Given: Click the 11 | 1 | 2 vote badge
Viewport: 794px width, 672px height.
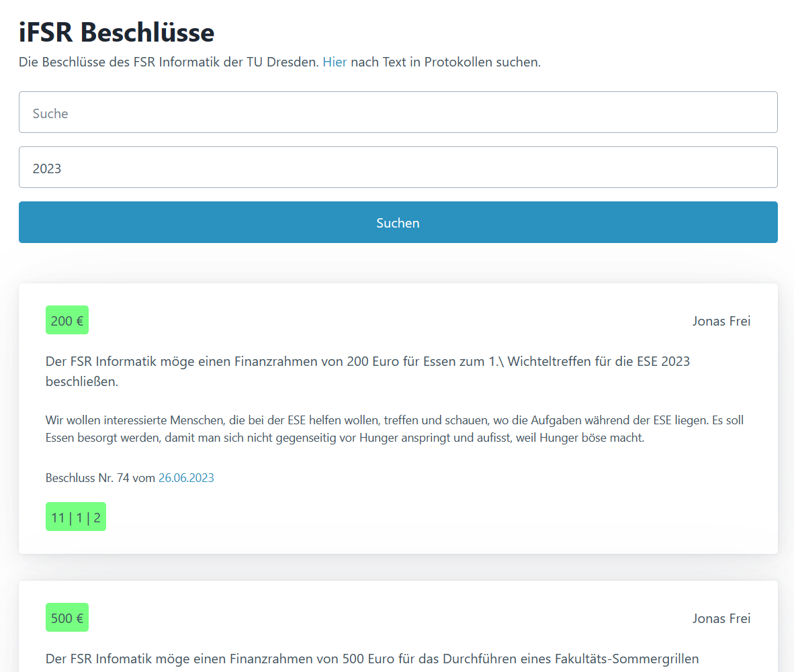Looking at the screenshot, I should click(x=76, y=517).
